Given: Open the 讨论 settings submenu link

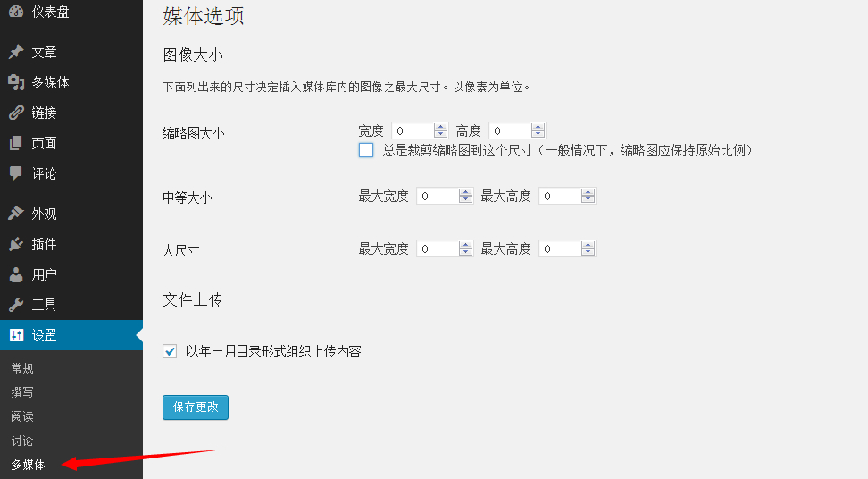Looking at the screenshot, I should 22,441.
